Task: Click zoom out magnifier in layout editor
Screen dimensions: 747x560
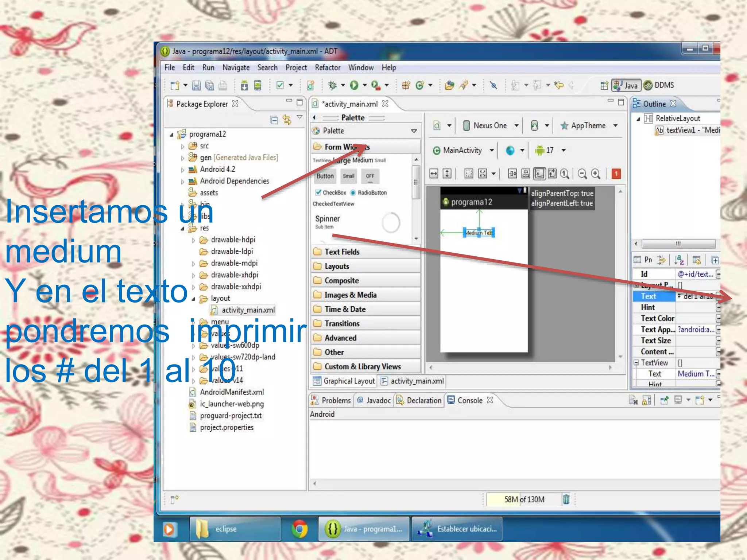Action: [x=582, y=174]
